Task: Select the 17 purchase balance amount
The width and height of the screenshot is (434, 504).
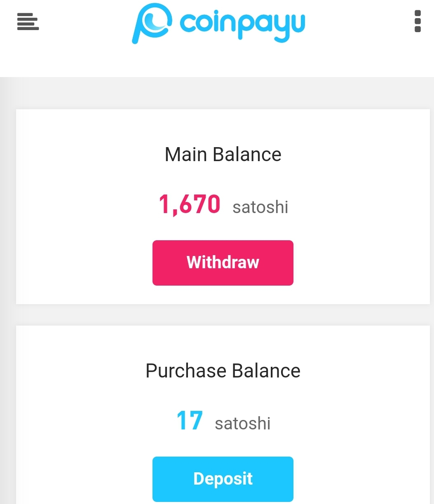Action: (x=190, y=421)
